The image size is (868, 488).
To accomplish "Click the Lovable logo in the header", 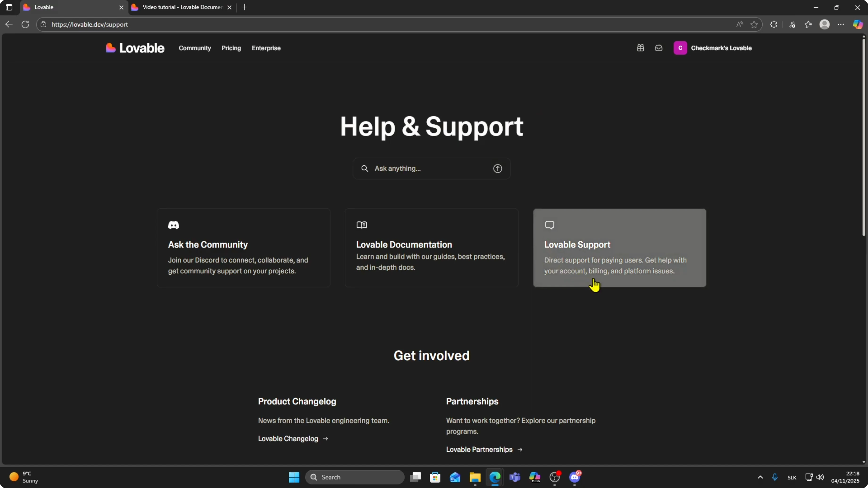I will pos(135,48).
